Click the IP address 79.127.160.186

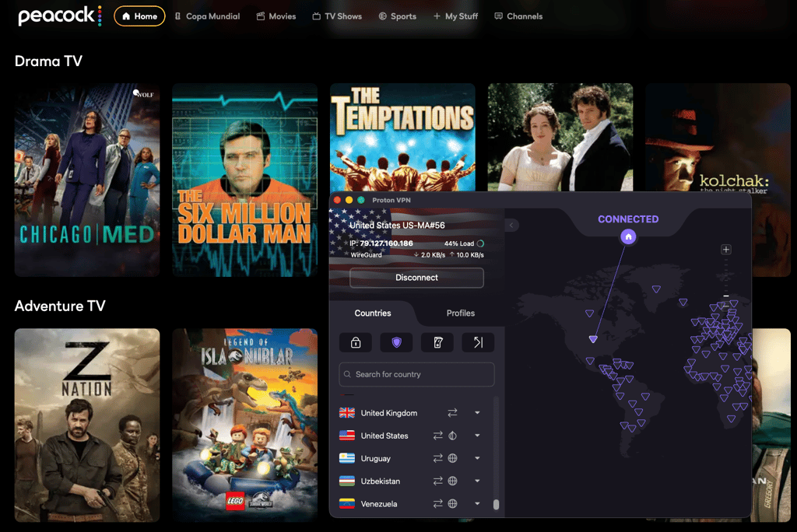click(x=386, y=243)
